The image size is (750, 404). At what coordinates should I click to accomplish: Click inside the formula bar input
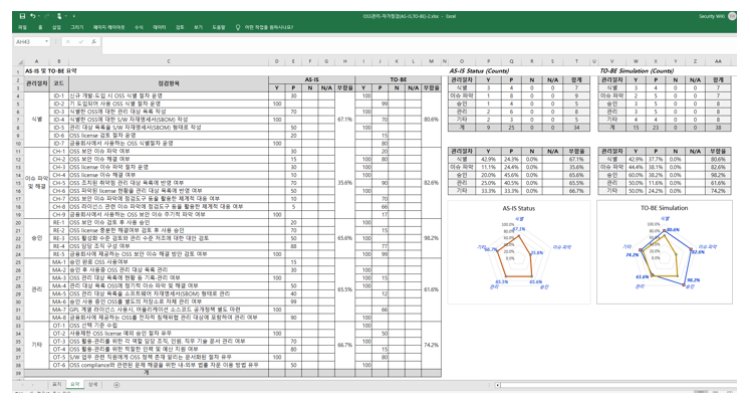(400, 43)
